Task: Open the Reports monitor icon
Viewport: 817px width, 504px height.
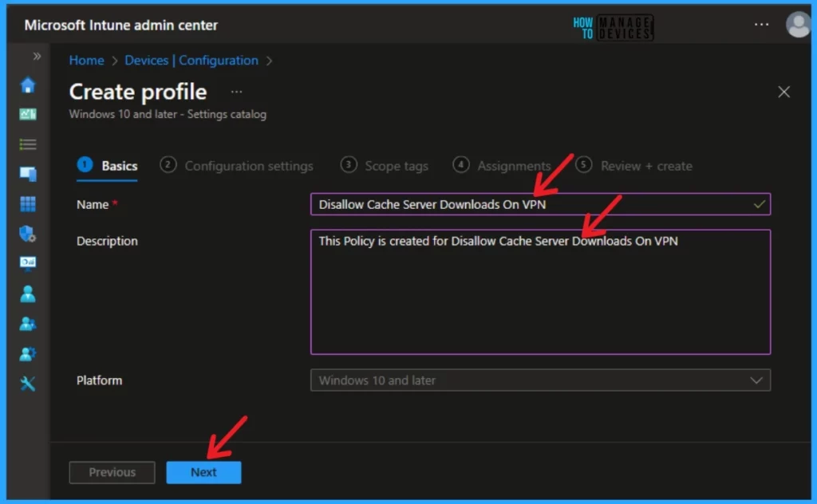Action: click(28, 263)
